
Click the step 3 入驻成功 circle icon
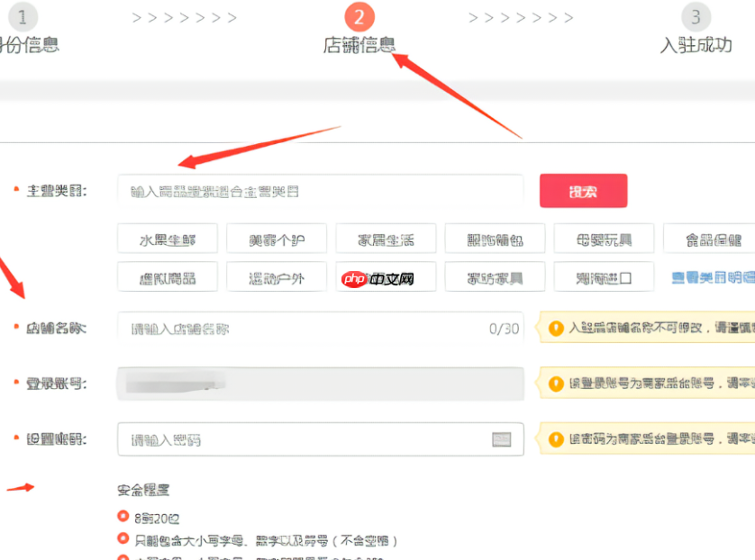pyautogui.click(x=695, y=16)
